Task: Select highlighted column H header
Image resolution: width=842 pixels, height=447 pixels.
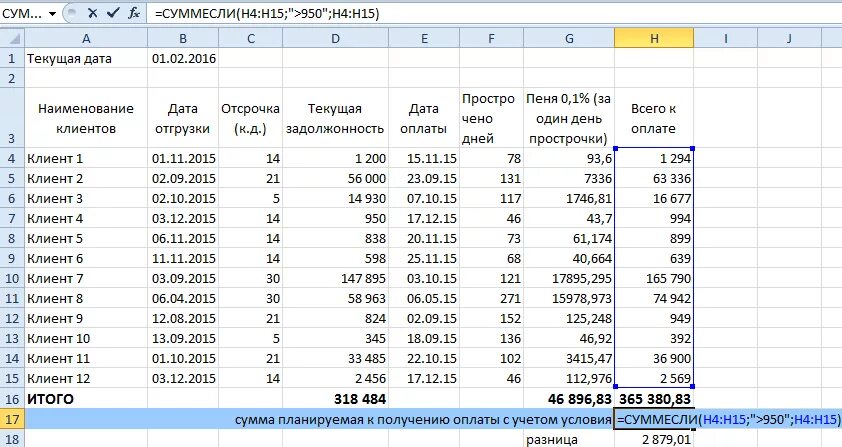Action: 654,39
